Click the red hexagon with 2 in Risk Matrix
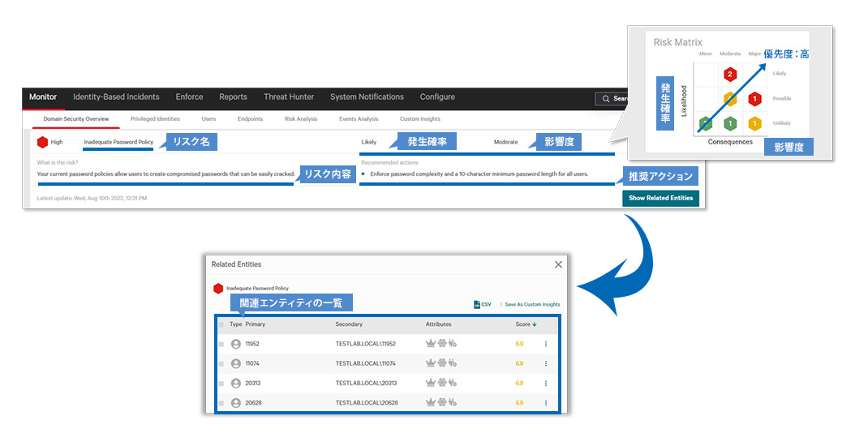868x446 pixels. click(729, 75)
